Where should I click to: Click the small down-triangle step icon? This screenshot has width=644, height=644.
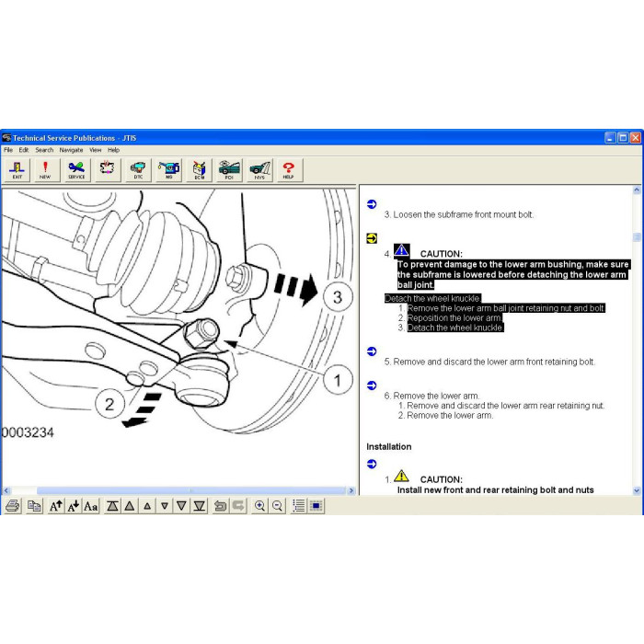click(x=165, y=506)
